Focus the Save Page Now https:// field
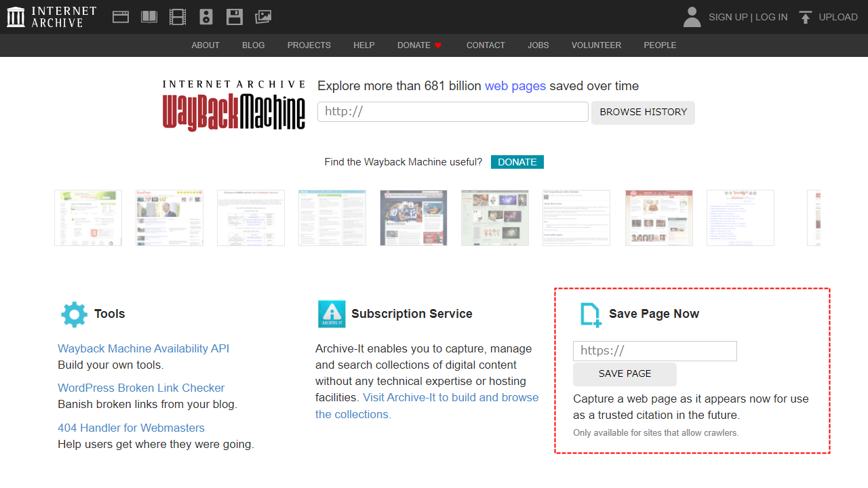This screenshot has width=868, height=488. (x=655, y=351)
